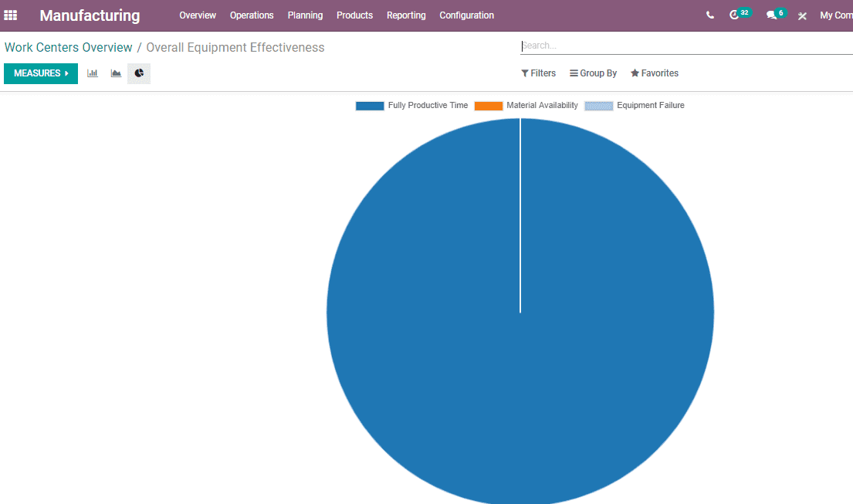
Task: Toggle Equipment Failure legend swatch
Action: [x=598, y=106]
